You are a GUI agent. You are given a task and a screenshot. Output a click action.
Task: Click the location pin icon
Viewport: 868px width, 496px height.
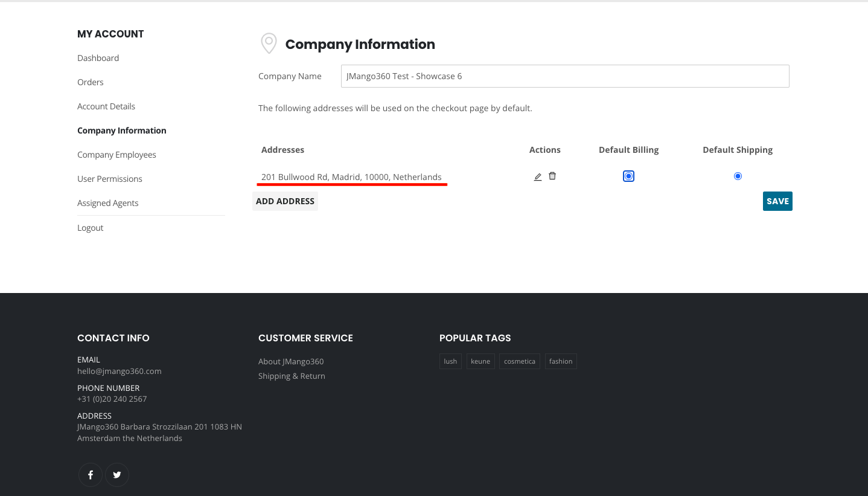coord(269,43)
